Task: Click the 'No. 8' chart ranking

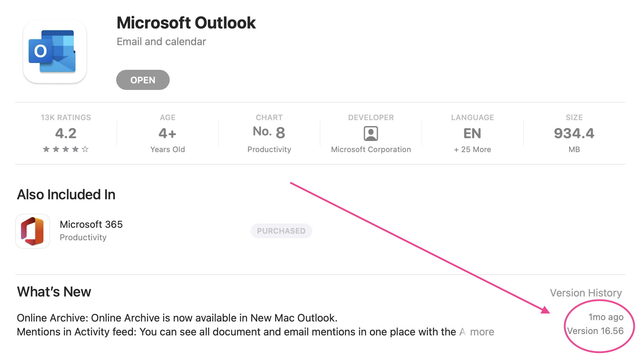Action: pyautogui.click(x=269, y=132)
